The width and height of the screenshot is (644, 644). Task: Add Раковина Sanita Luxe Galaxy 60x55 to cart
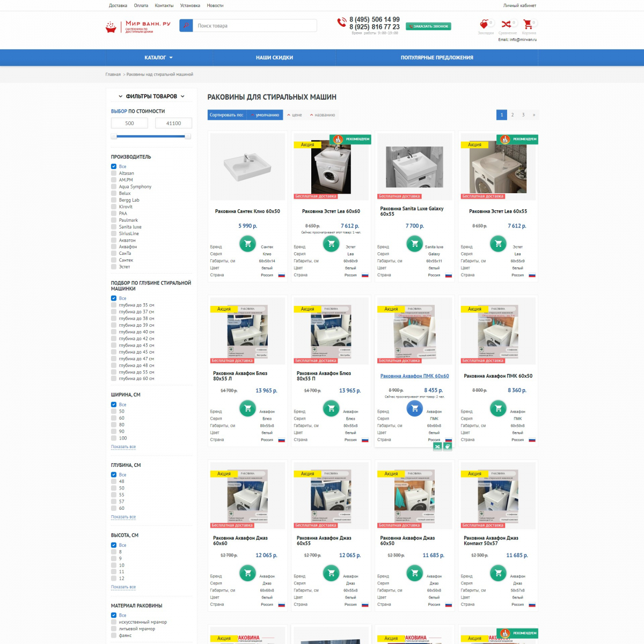(x=415, y=244)
